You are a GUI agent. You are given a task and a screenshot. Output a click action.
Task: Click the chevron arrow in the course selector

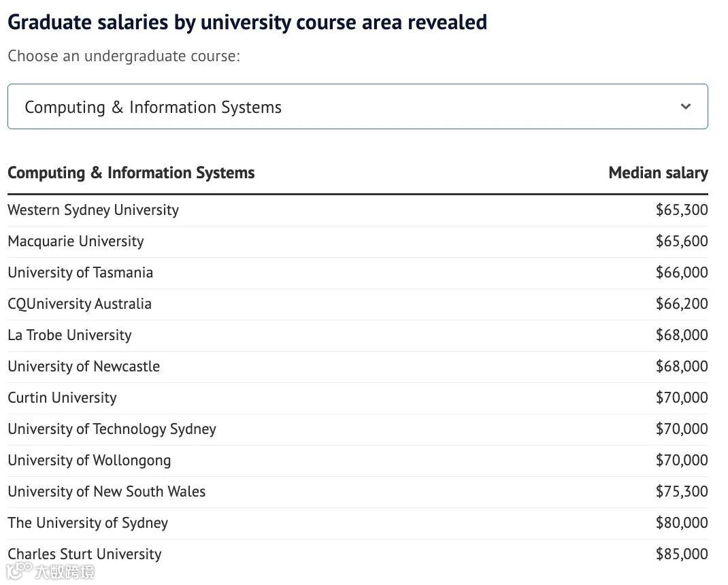coord(686,106)
